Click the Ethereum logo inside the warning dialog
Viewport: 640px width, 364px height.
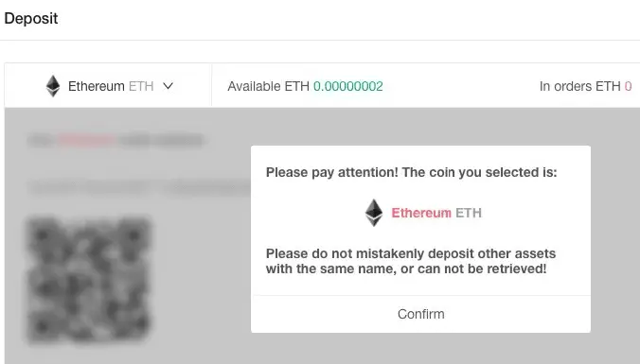373,213
